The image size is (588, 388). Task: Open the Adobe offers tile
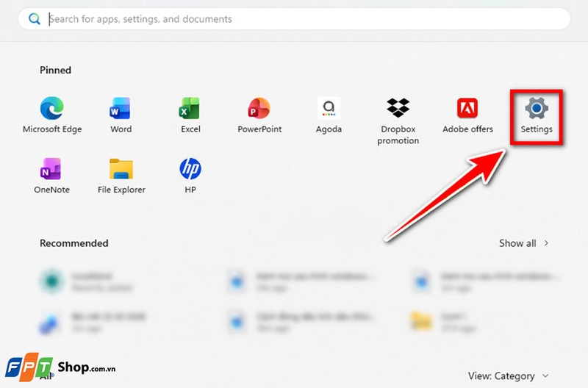pyautogui.click(x=467, y=115)
